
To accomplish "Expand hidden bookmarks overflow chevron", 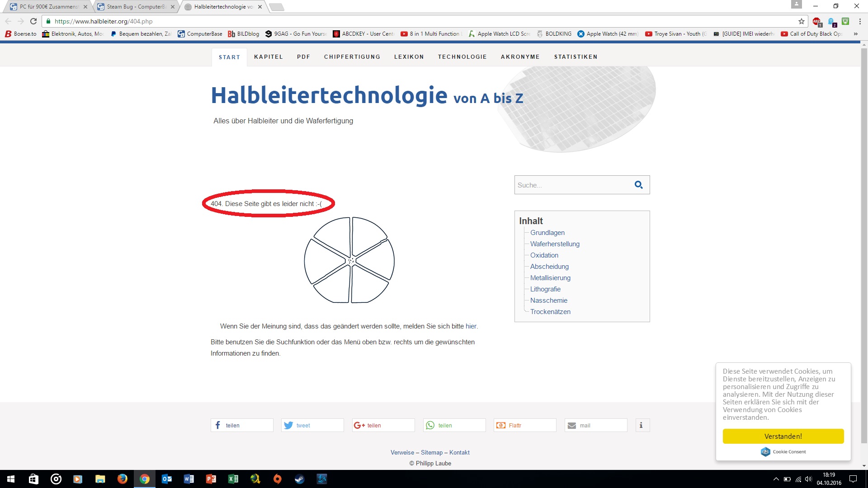I will tap(855, 34).
